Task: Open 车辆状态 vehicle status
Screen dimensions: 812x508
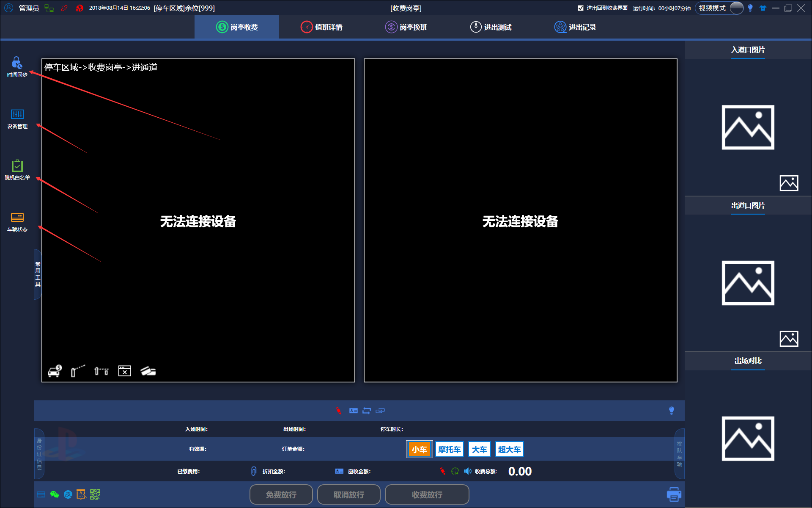Action: (x=17, y=222)
